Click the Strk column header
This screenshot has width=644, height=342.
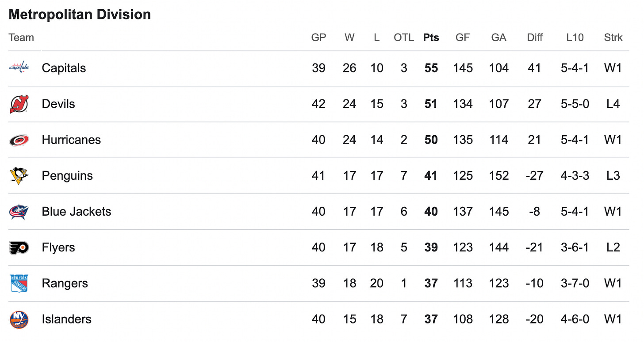pyautogui.click(x=613, y=38)
